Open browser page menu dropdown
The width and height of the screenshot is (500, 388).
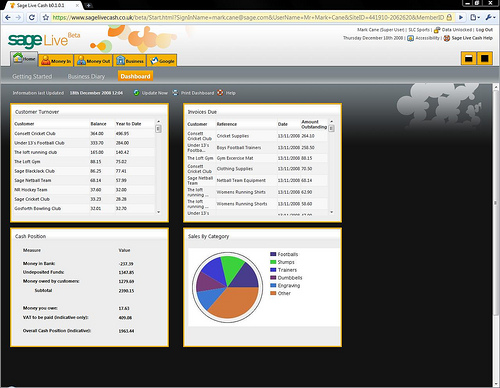(475, 17)
